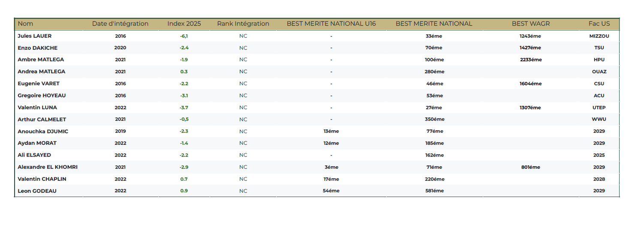Click on Alexandre EL KHOMRI
This screenshot has width=644, height=227.
coord(48,167)
